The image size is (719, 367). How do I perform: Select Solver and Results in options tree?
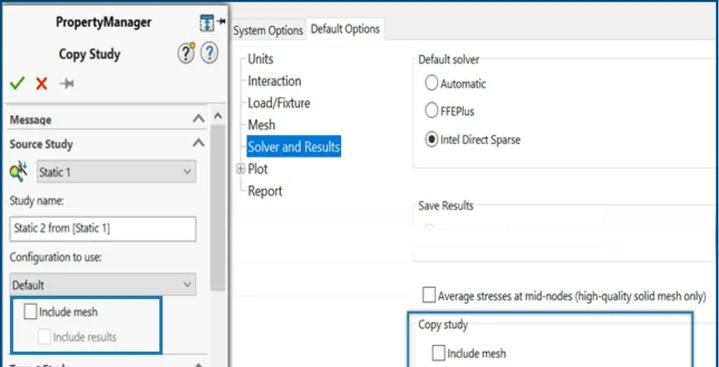coord(293,147)
